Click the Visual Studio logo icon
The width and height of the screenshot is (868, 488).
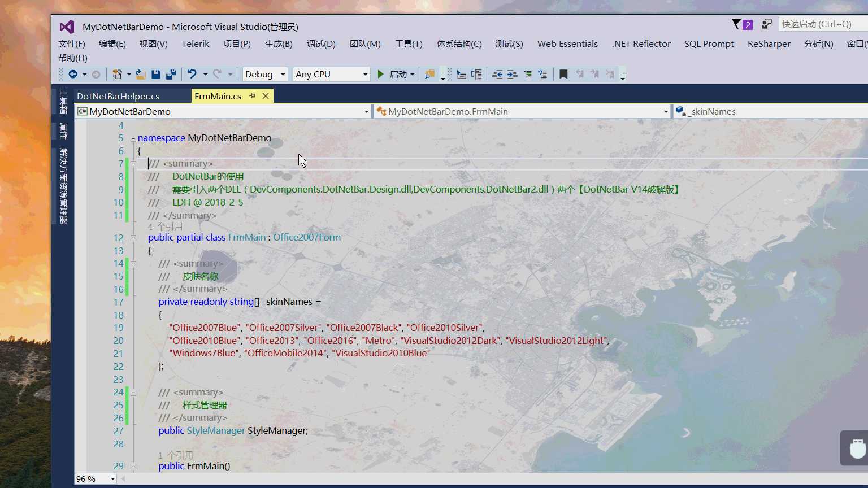[x=67, y=27]
